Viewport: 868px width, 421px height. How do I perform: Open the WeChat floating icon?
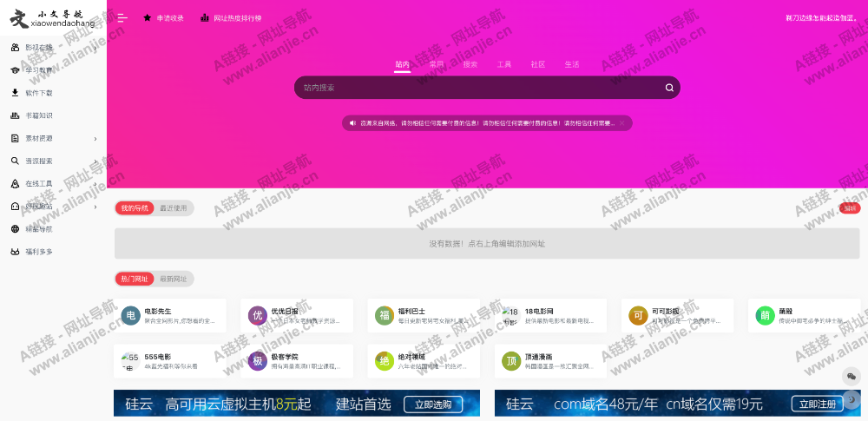pos(852,377)
